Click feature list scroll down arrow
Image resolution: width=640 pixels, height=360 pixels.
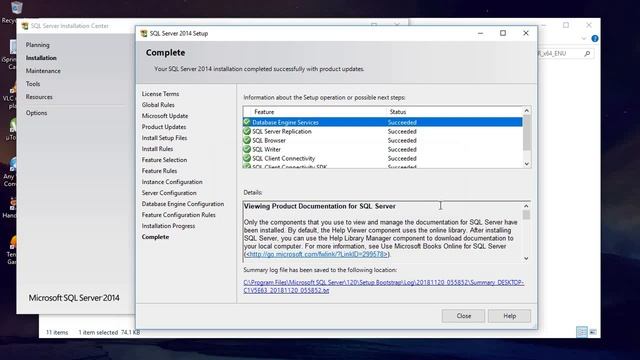click(527, 164)
